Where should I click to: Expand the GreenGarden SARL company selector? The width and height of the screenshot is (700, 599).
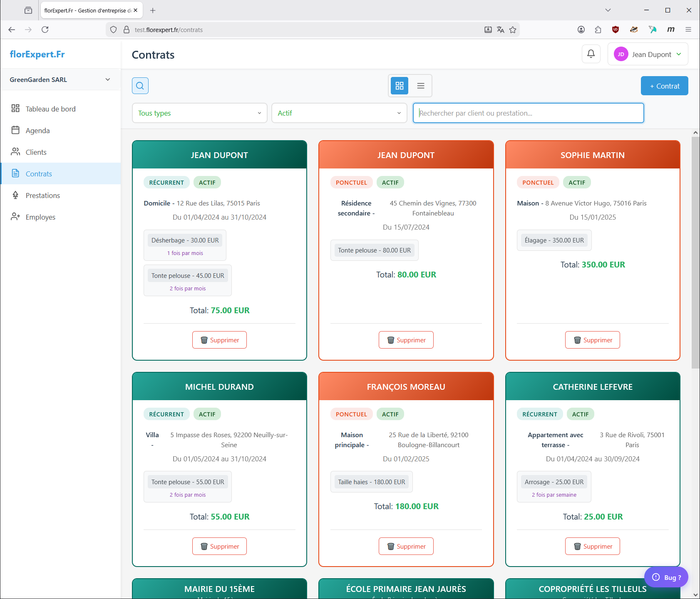(x=61, y=79)
